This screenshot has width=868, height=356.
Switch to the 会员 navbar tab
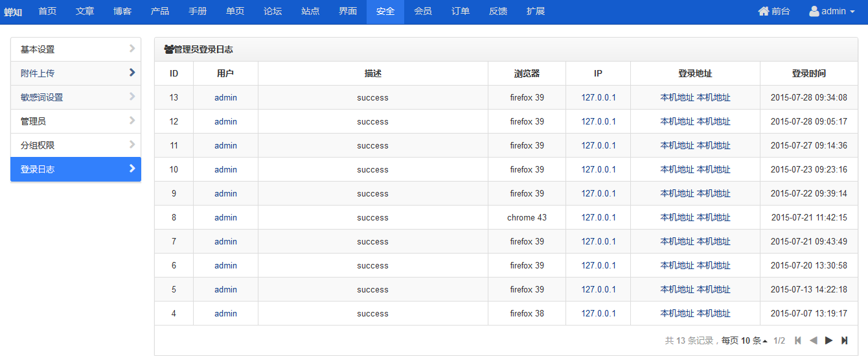(423, 12)
